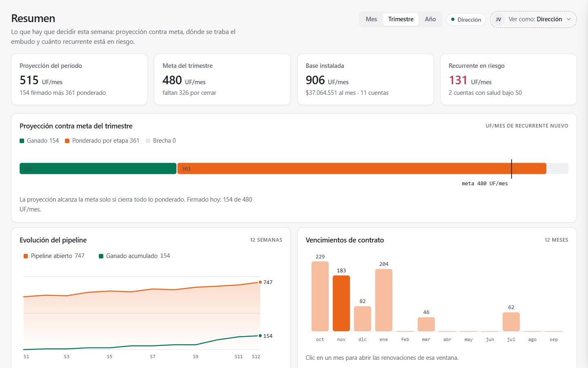
Task: Click the 'feb' month axis label
Action: tap(405, 339)
